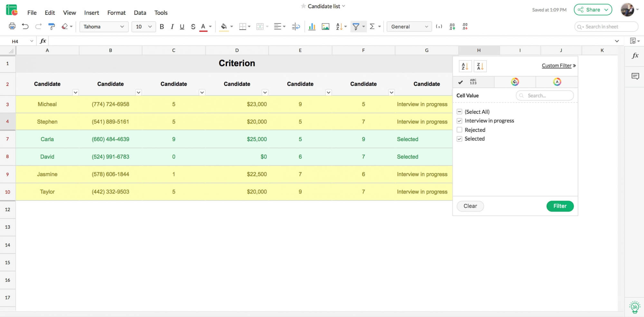Open the Format menu
Screen dimensions: 644x317
pos(117,13)
